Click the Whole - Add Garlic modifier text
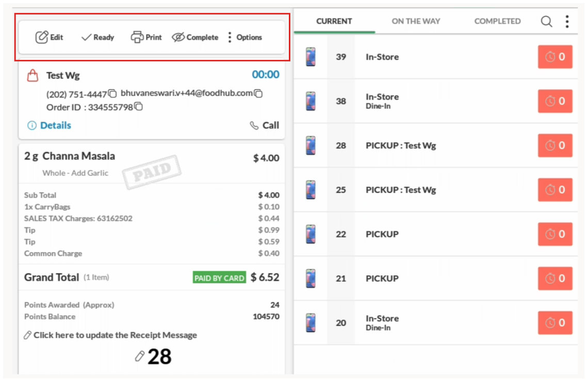This screenshot has width=588, height=382. pos(75,173)
